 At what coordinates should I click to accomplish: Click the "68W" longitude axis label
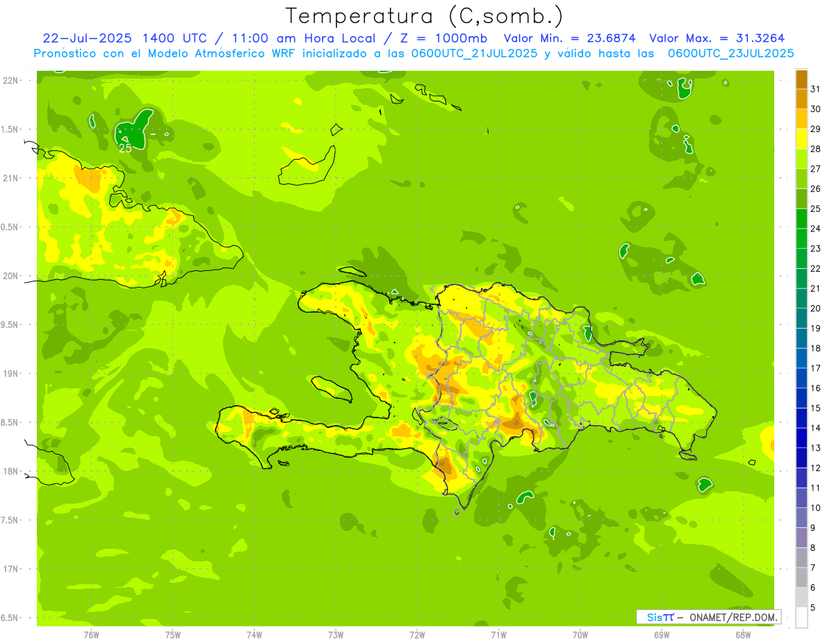click(x=743, y=635)
